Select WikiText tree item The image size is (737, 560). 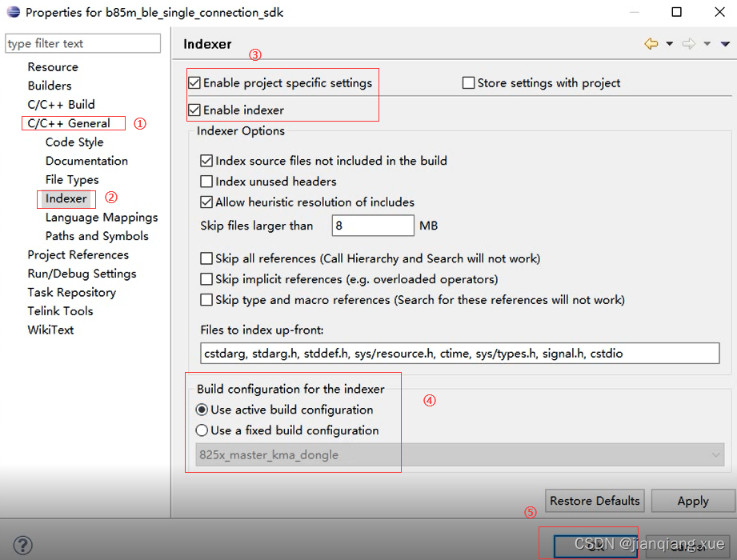pos(50,330)
